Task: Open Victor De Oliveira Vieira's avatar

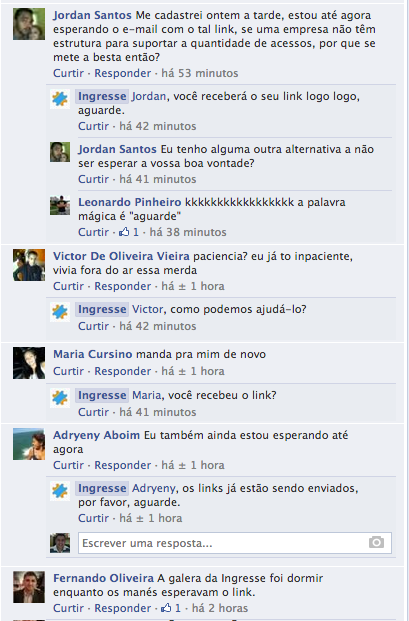Action: pyautogui.click(x=29, y=265)
